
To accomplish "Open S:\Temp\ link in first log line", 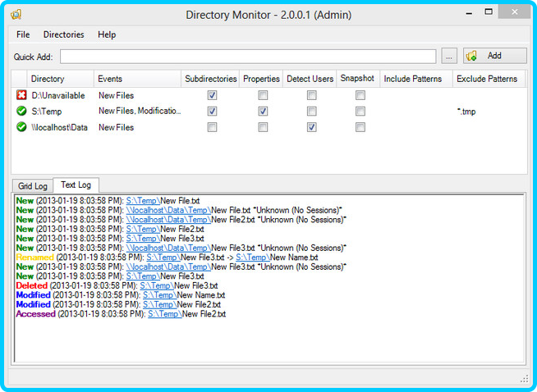I will (143, 201).
